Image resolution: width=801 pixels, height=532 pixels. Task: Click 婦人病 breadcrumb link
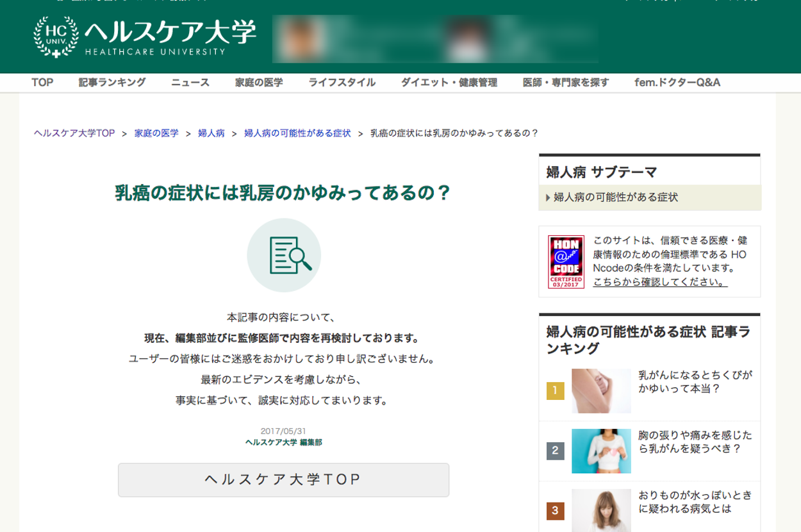click(x=211, y=133)
